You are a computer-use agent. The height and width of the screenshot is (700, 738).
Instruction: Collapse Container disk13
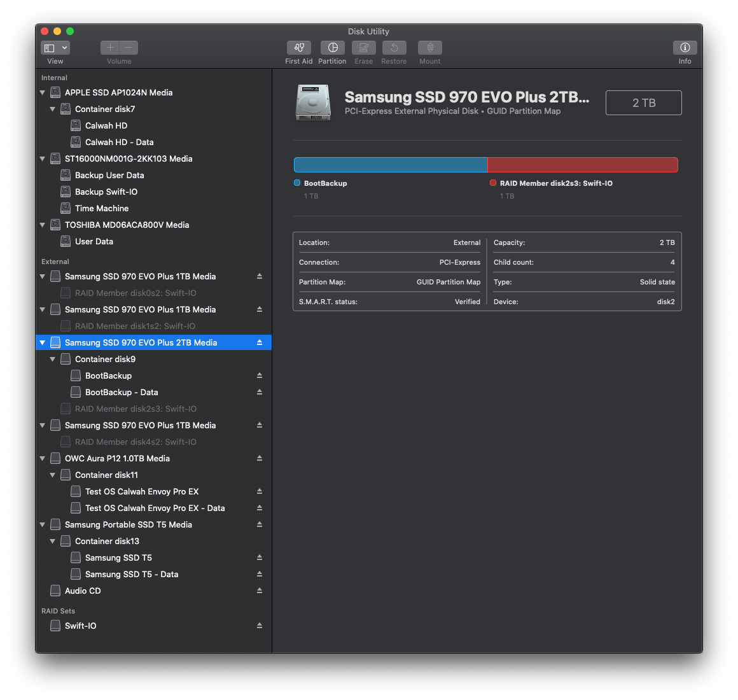click(x=53, y=542)
